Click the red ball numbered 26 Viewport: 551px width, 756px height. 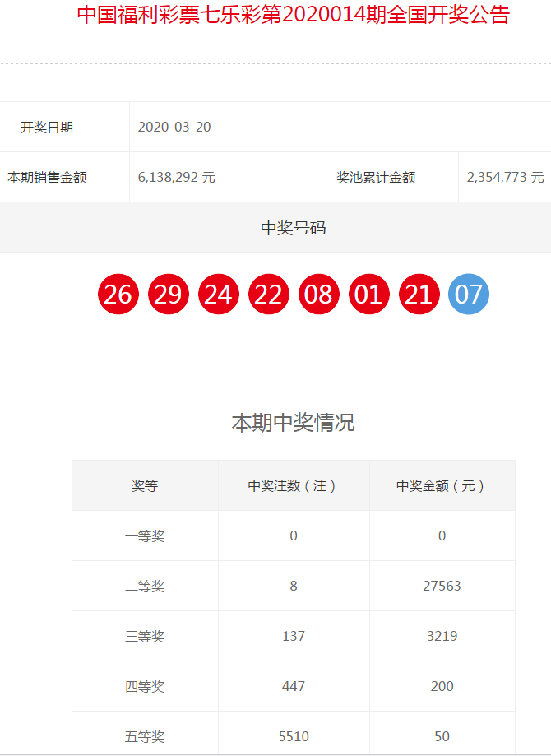[118, 294]
